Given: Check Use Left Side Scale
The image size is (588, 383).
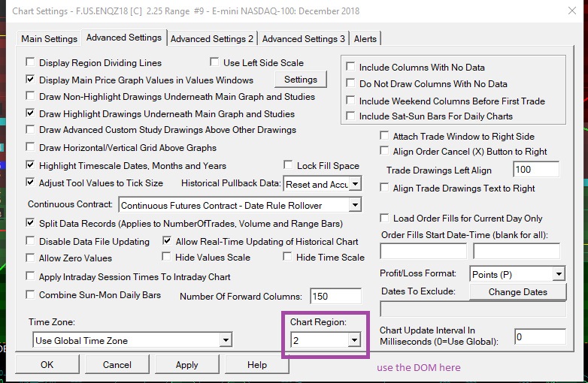Looking at the screenshot, I should [x=214, y=62].
